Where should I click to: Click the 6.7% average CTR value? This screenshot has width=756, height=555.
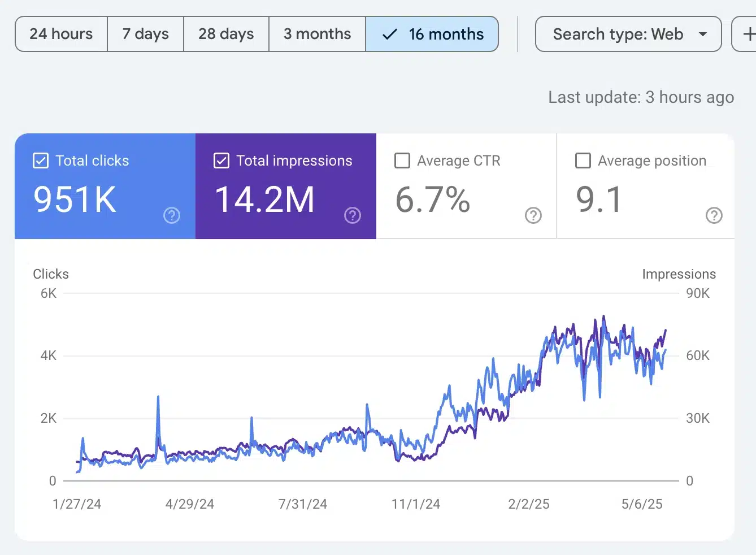(433, 200)
